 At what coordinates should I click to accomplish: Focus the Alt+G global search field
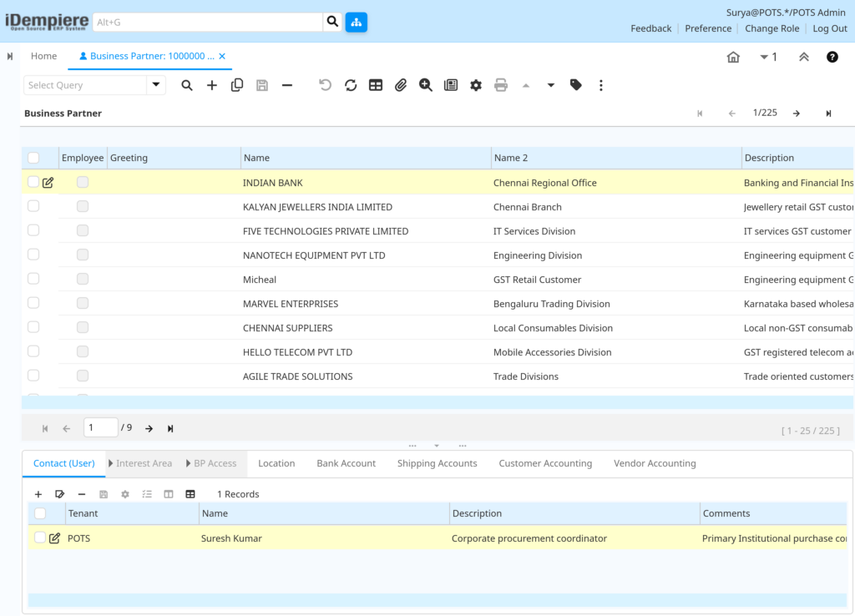coord(208,22)
